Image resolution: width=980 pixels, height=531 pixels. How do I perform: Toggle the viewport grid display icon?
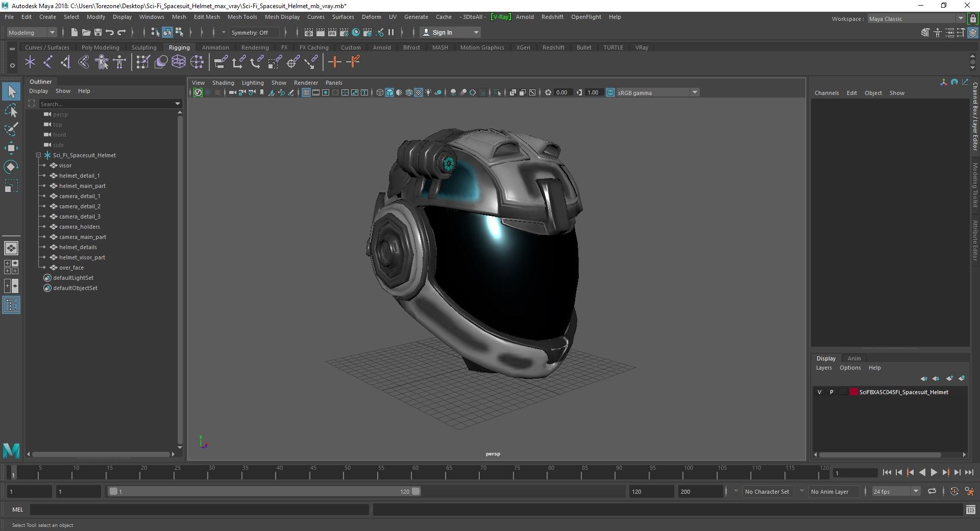tap(306, 92)
